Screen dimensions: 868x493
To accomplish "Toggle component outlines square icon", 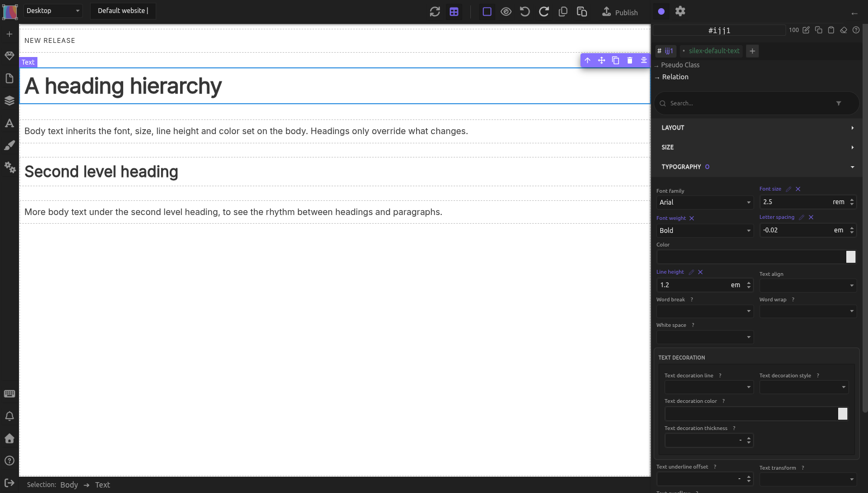I will 487,11.
